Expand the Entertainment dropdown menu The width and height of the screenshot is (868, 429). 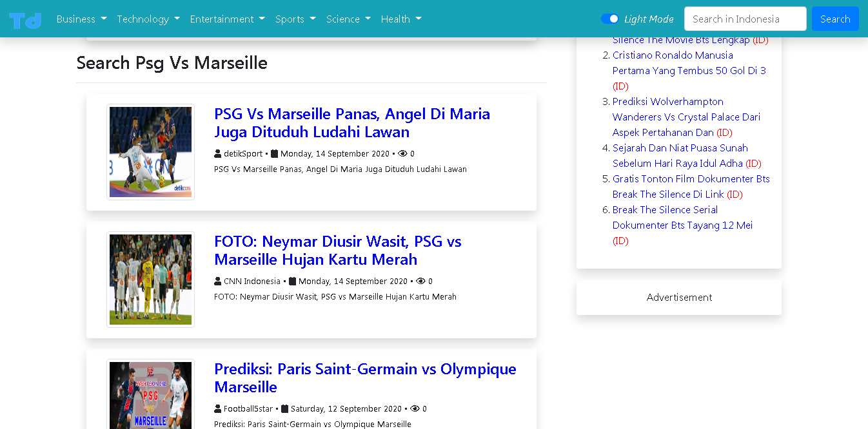pyautogui.click(x=227, y=19)
